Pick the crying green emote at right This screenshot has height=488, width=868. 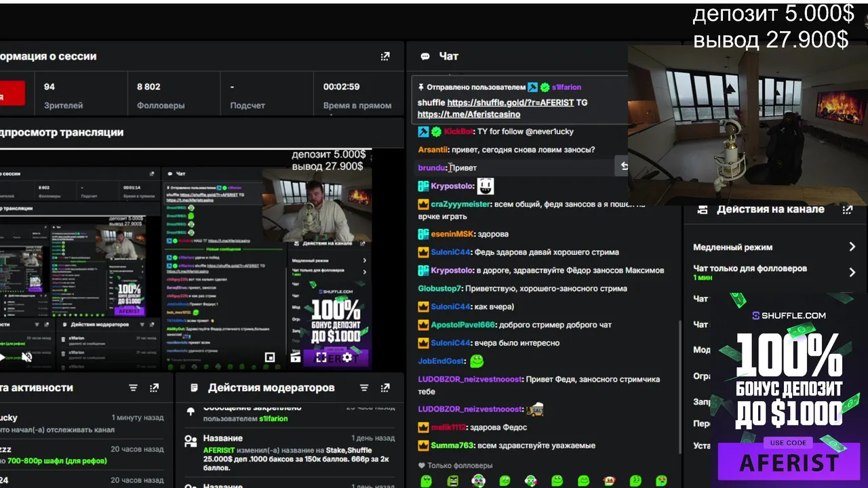tap(661, 481)
